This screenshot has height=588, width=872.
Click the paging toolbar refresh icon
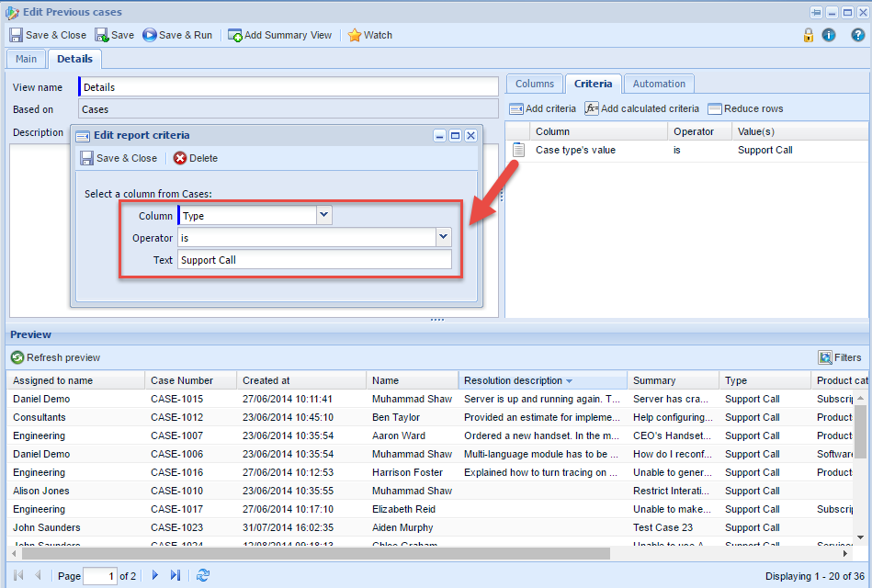click(203, 575)
